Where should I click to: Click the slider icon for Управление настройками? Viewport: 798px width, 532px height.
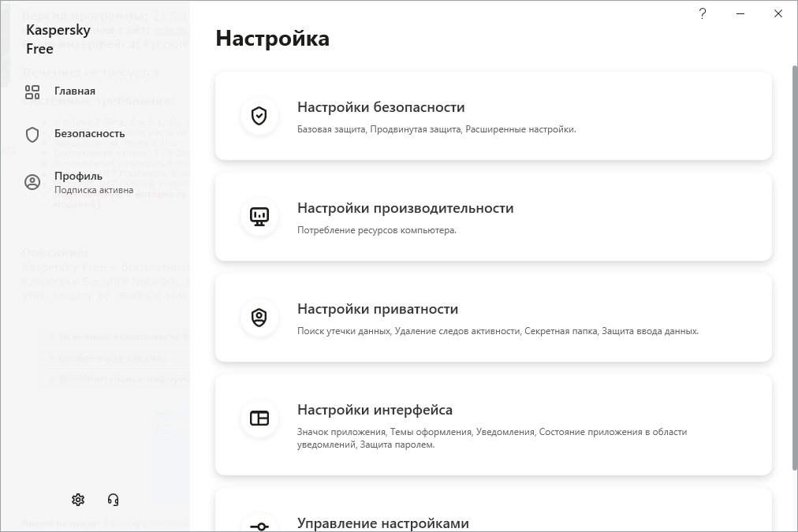[x=259, y=526]
